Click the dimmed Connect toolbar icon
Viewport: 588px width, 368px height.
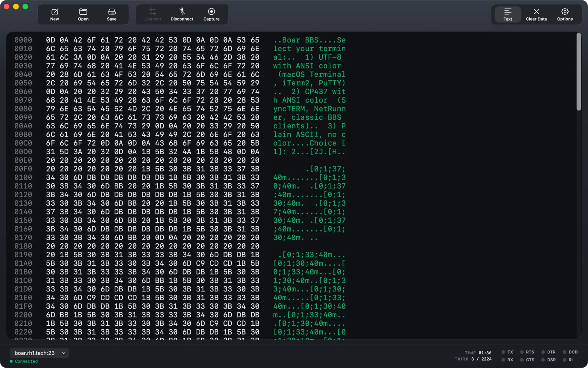coord(153,15)
